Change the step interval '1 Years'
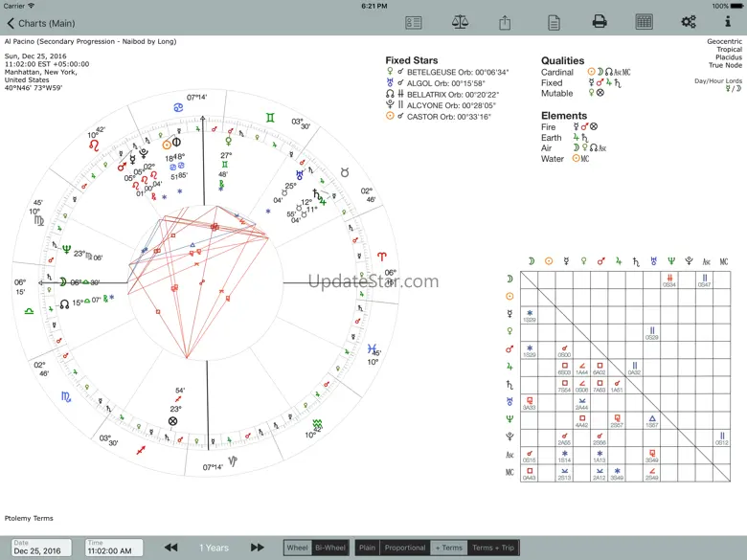This screenshot has height=560, width=747. [x=214, y=548]
